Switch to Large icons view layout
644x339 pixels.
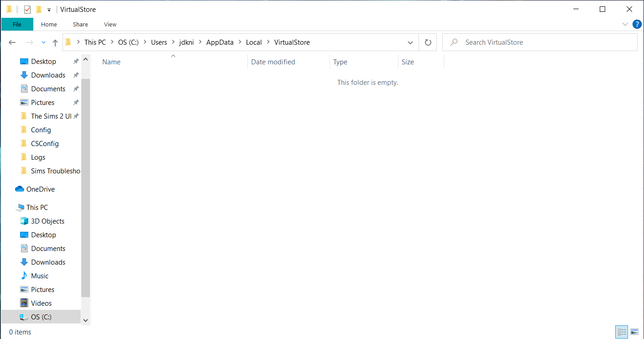click(634, 332)
